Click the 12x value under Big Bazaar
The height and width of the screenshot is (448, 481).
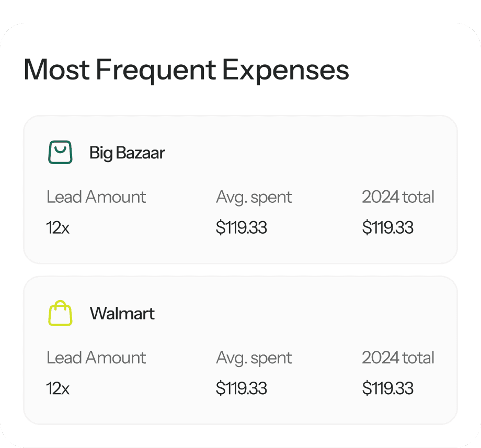(x=58, y=227)
